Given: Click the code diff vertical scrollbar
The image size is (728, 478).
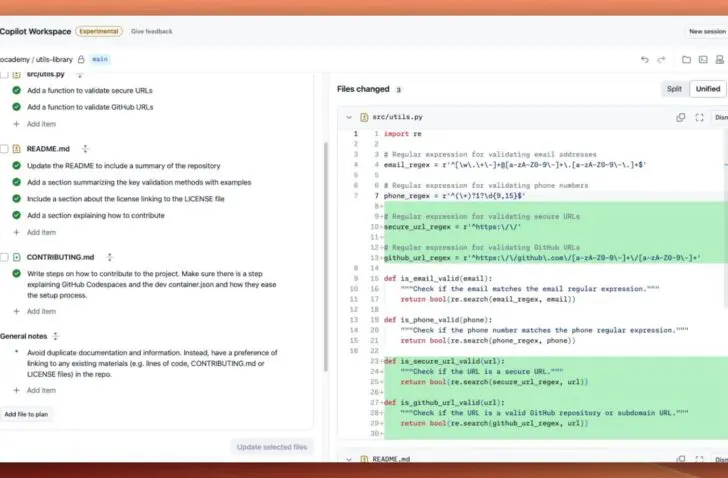Looking at the screenshot, I should point(725,218).
